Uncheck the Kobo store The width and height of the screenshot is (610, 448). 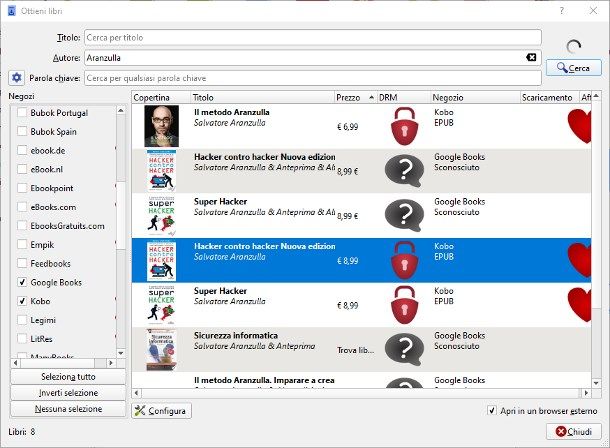[x=22, y=301]
